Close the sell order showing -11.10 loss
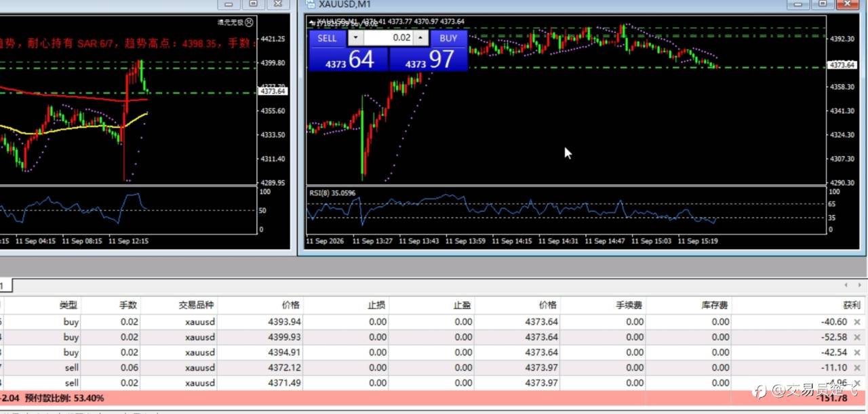868x414 pixels. click(x=857, y=367)
